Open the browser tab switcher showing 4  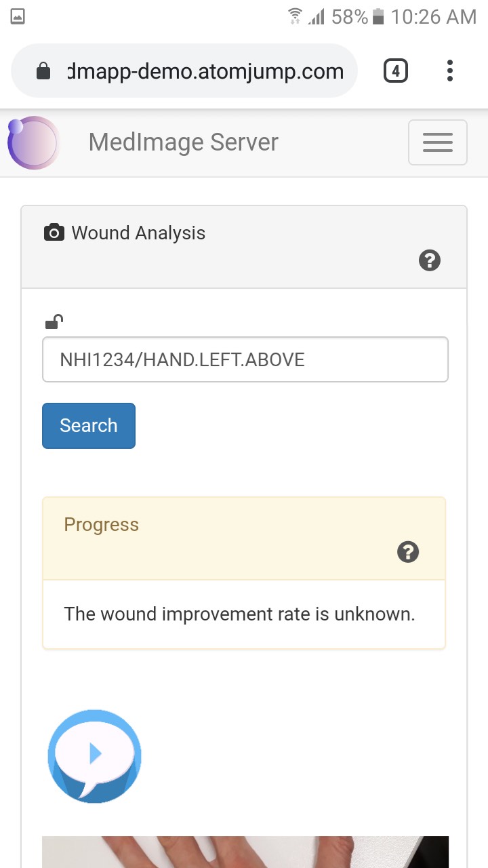[396, 71]
